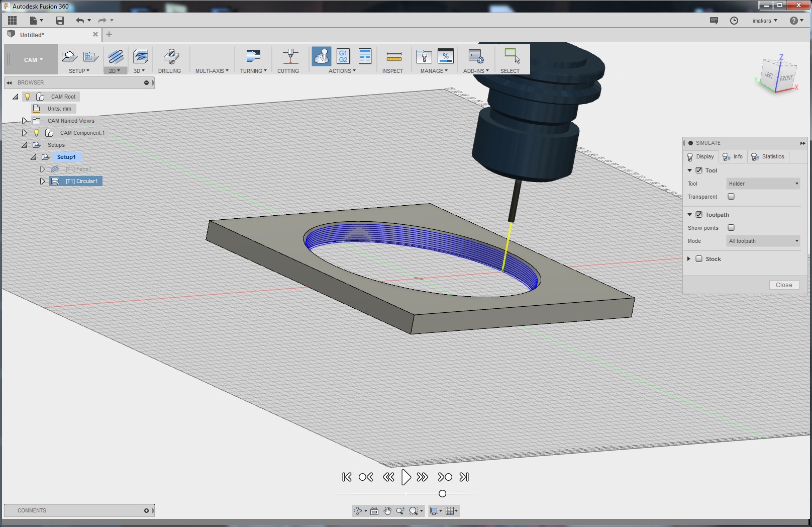Play the simulation
This screenshot has height=527, width=812.
coord(406,477)
